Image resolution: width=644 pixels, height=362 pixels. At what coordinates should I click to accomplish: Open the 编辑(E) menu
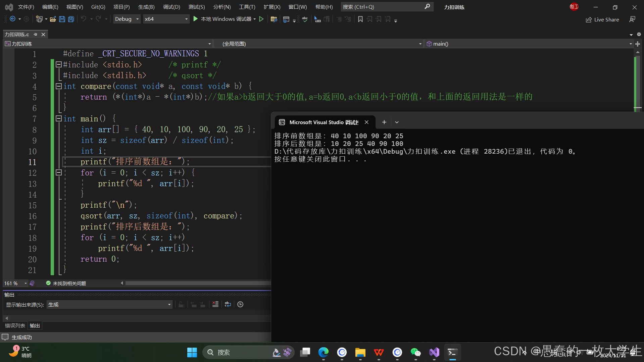click(x=50, y=7)
